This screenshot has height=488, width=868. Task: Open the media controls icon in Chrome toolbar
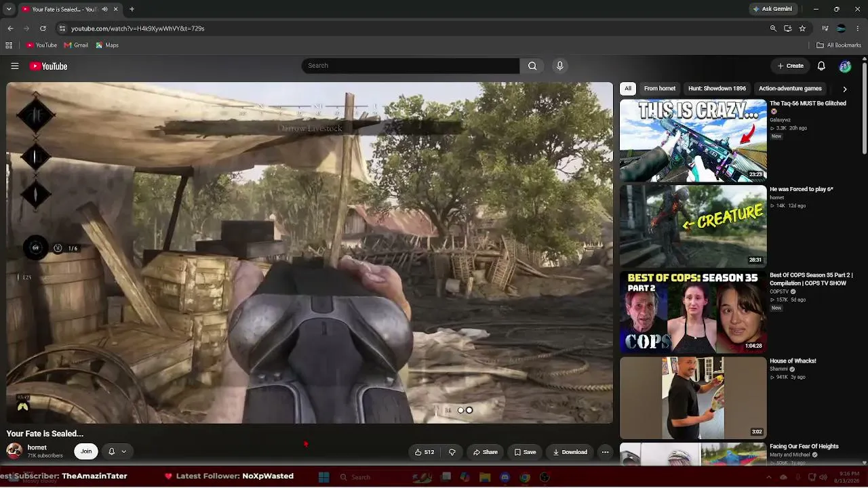(x=825, y=28)
